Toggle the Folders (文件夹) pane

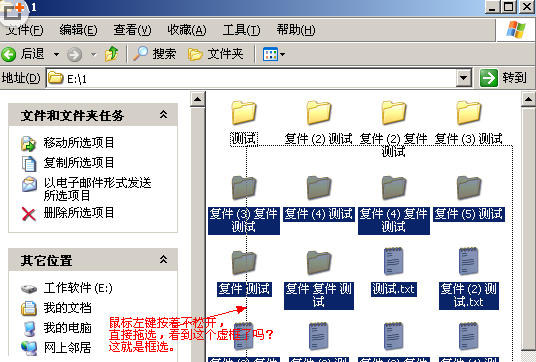[215, 54]
